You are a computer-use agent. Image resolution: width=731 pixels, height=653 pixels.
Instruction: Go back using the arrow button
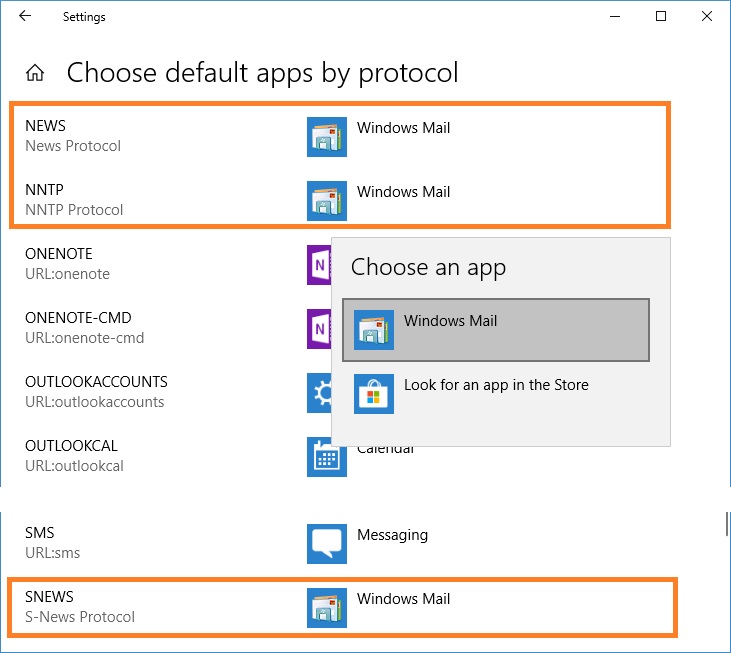pyautogui.click(x=25, y=16)
